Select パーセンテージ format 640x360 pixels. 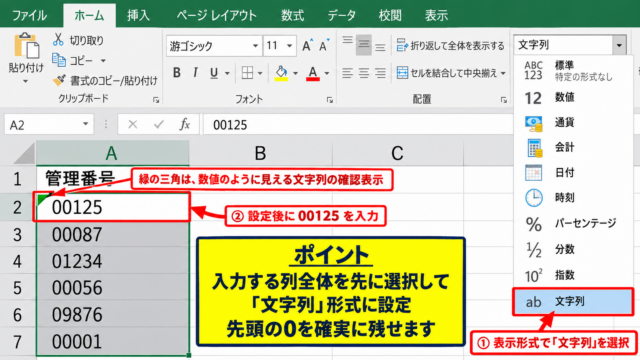click(x=573, y=223)
